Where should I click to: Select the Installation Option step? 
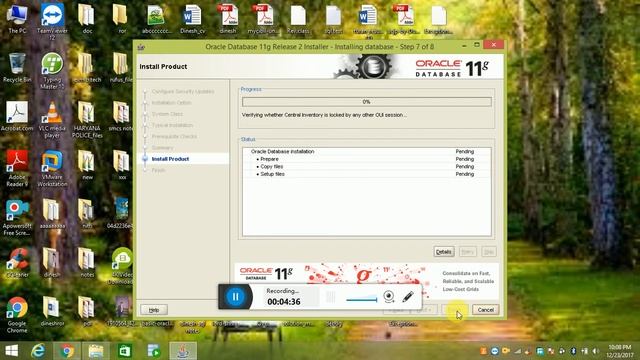171,103
